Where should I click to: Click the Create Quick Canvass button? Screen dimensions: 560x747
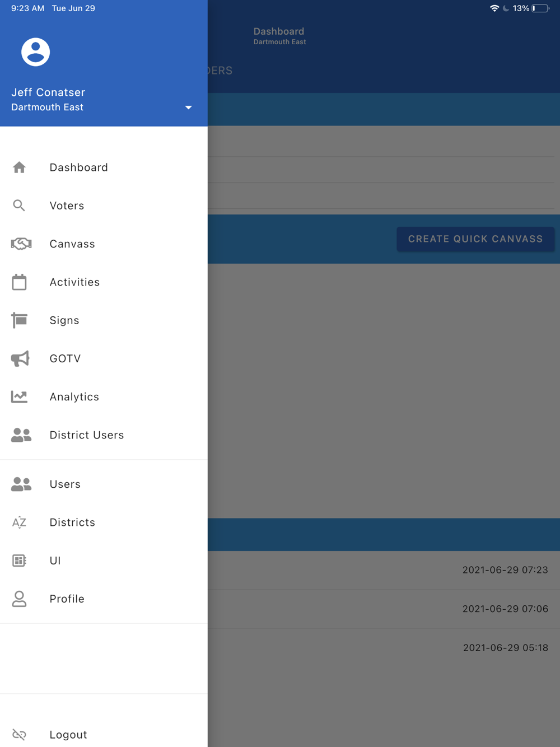pos(475,239)
